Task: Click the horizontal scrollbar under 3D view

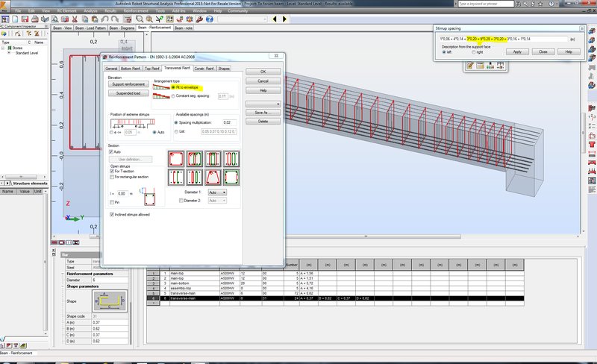Action: point(366,236)
